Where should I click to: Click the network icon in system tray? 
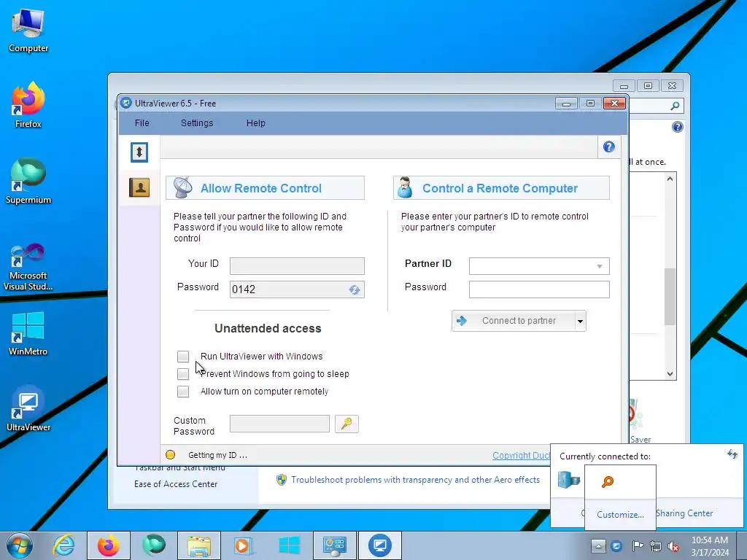[x=656, y=546]
